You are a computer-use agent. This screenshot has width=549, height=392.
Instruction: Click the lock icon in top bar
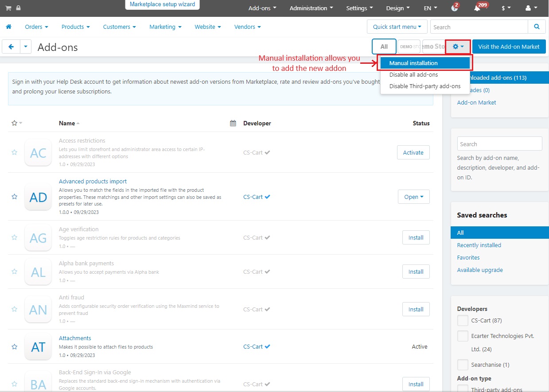click(x=18, y=8)
